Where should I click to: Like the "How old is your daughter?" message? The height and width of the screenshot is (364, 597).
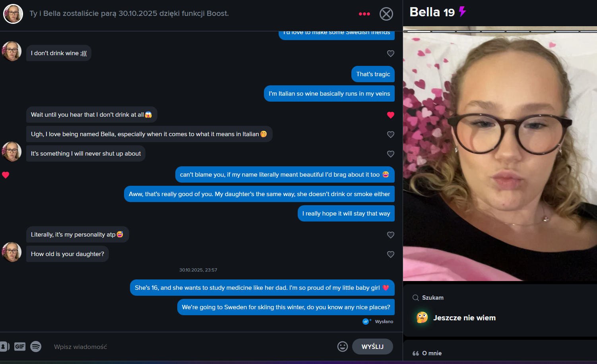pos(391,254)
